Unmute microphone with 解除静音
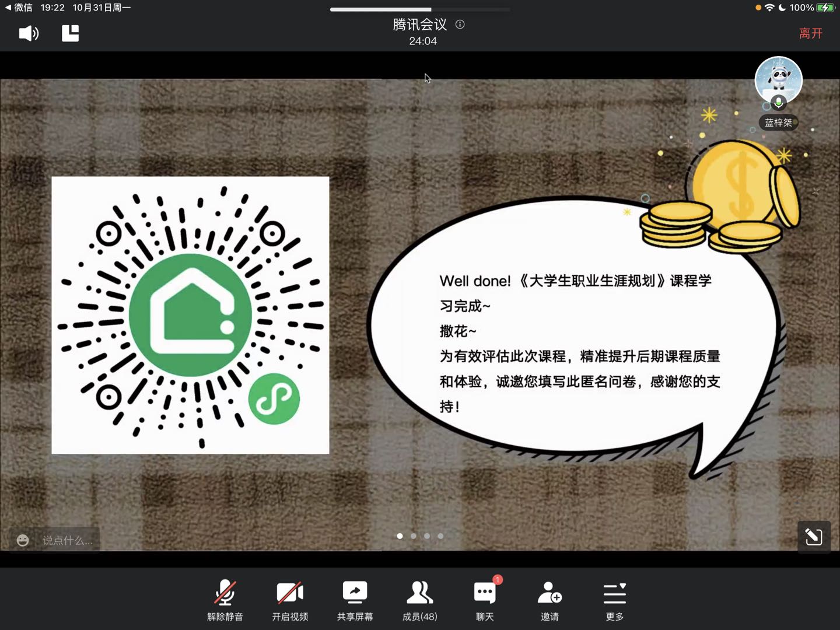 (225, 600)
